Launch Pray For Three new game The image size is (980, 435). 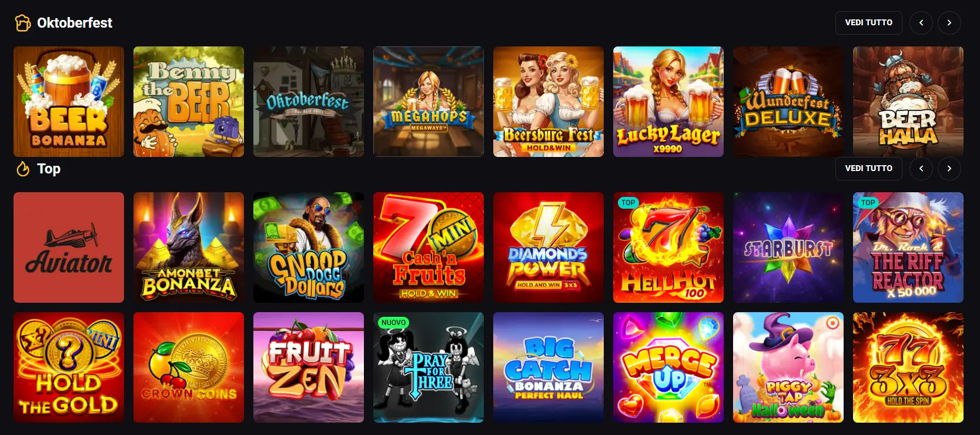coord(429,367)
